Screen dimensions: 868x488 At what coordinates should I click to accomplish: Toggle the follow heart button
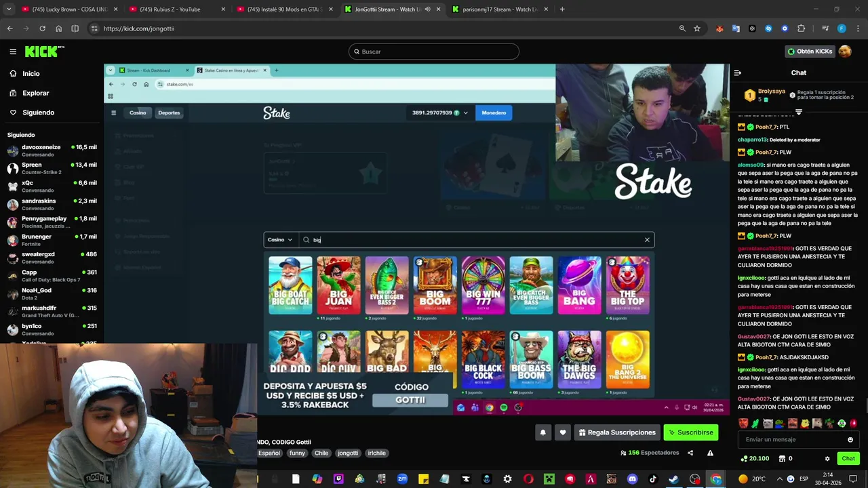562,432
